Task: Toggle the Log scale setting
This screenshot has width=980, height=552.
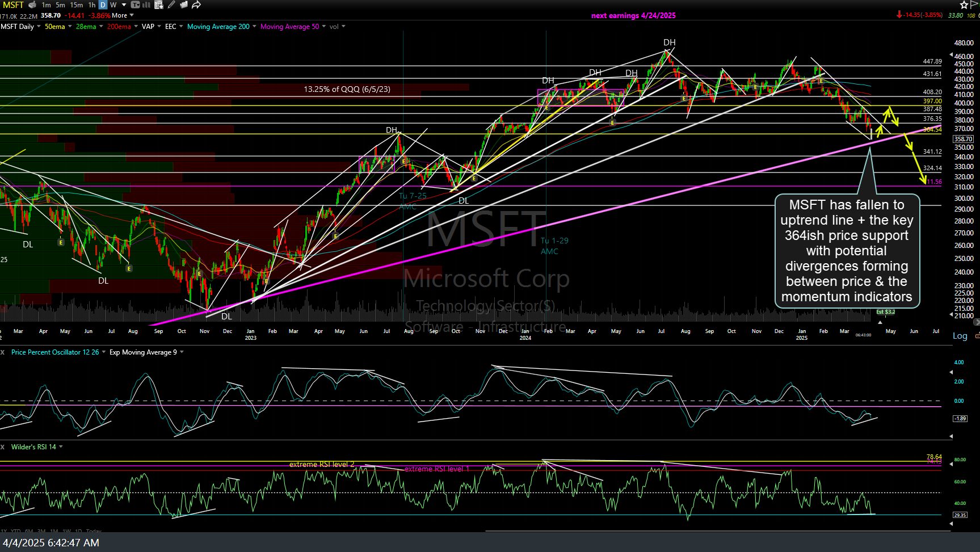Action: [960, 336]
